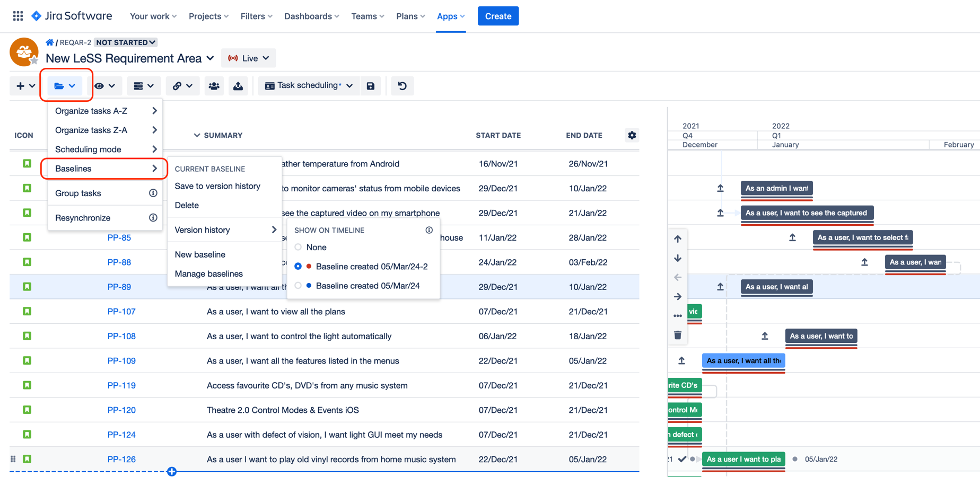Click the Delete baseline option
Screen dimensions: 980x477
(x=187, y=205)
